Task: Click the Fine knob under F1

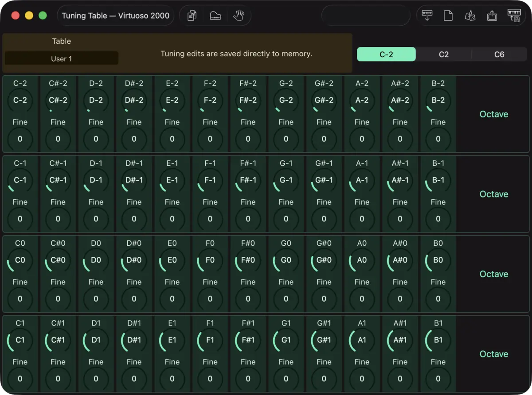Action: pyautogui.click(x=210, y=379)
